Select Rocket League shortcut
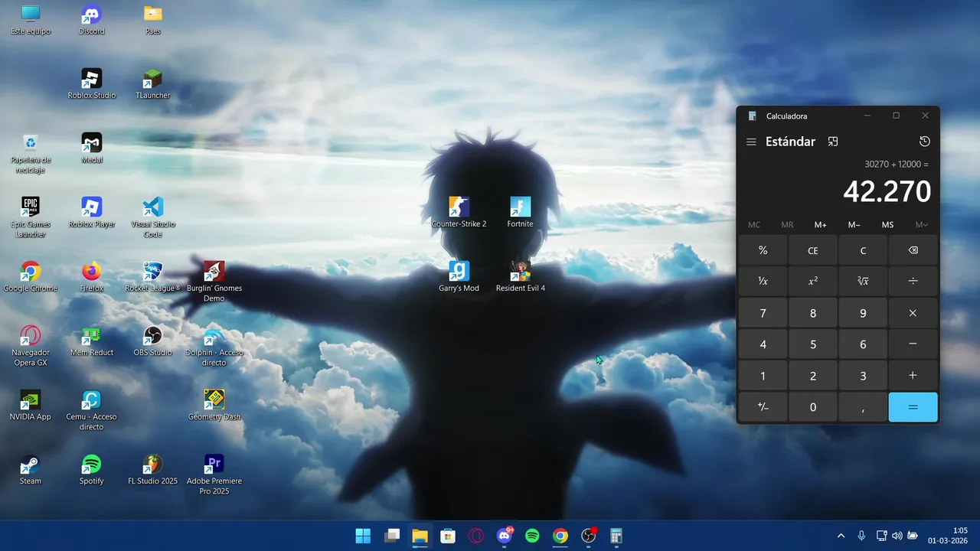The image size is (980, 551). tap(153, 277)
